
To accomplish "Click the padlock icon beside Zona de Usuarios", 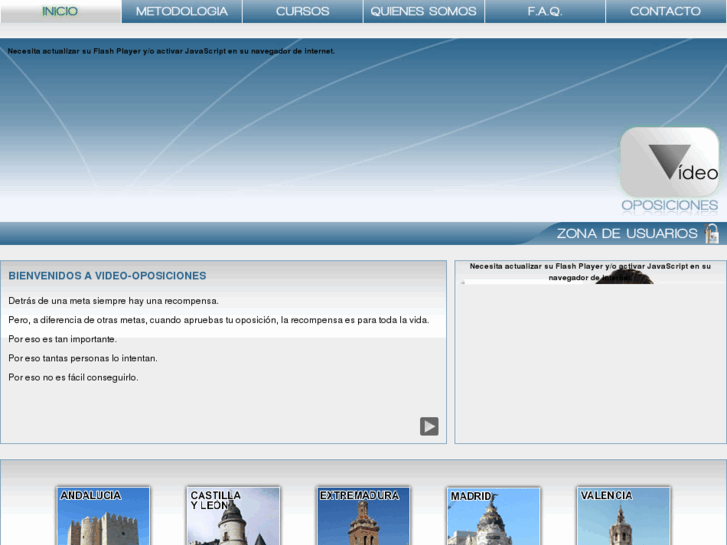I will pos(711,233).
